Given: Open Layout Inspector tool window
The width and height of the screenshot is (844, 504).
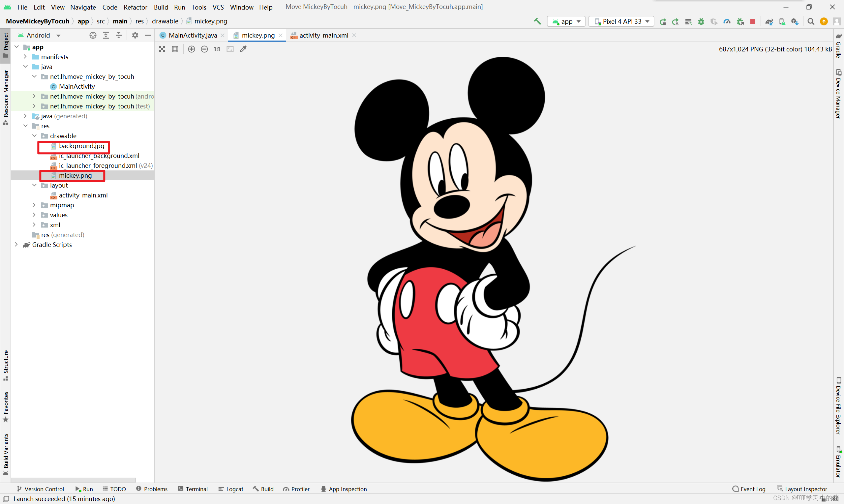Looking at the screenshot, I should 802,489.
